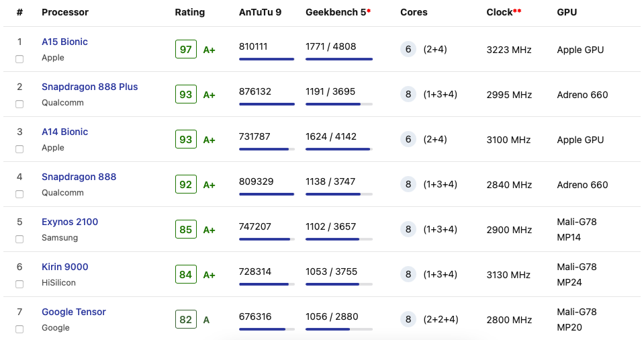Click the 93 rating badge for A14 Bionic

pos(185,139)
